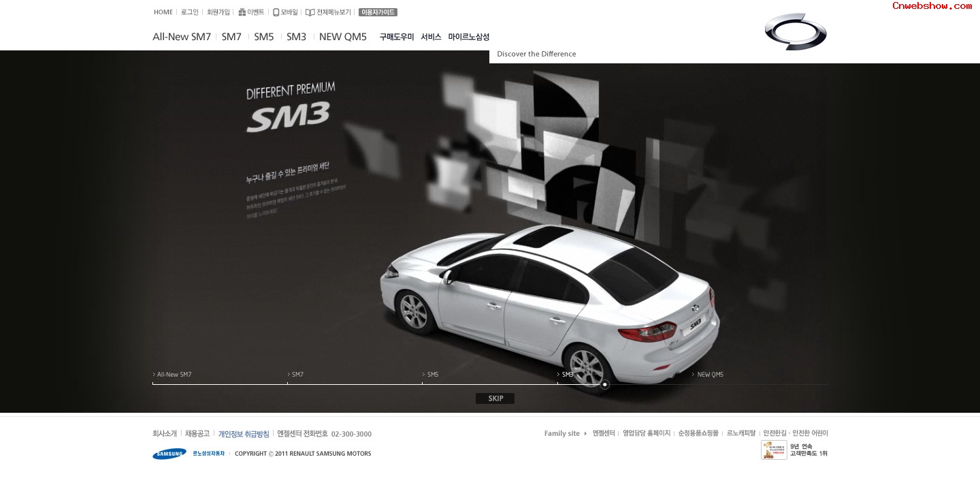Click the circular timeline progress indicator

[x=604, y=385]
